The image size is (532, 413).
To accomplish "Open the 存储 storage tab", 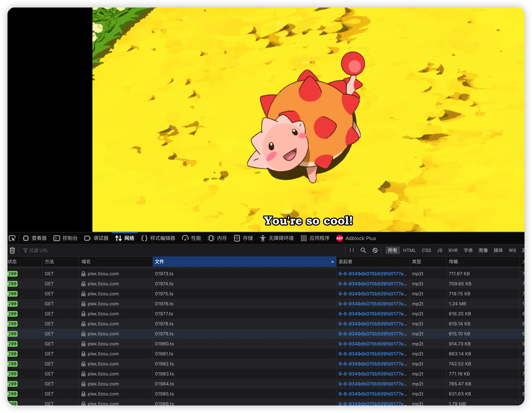I will click(243, 238).
